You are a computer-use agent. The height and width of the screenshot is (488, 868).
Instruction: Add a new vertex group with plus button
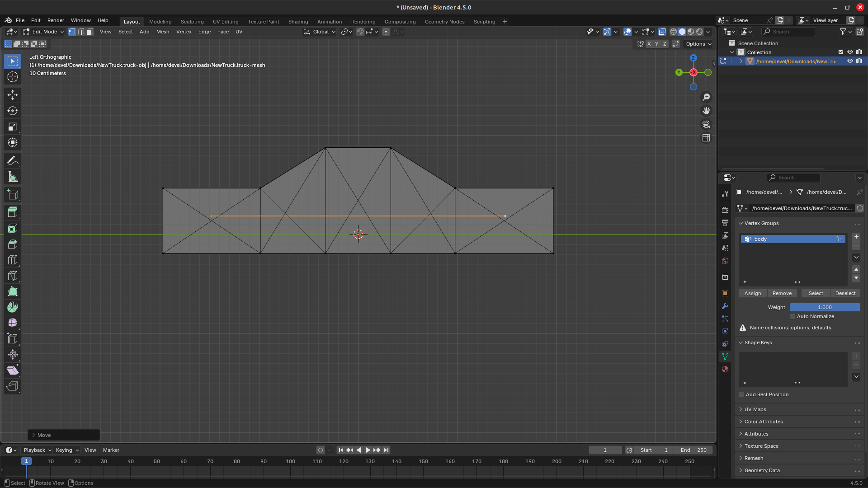click(856, 237)
